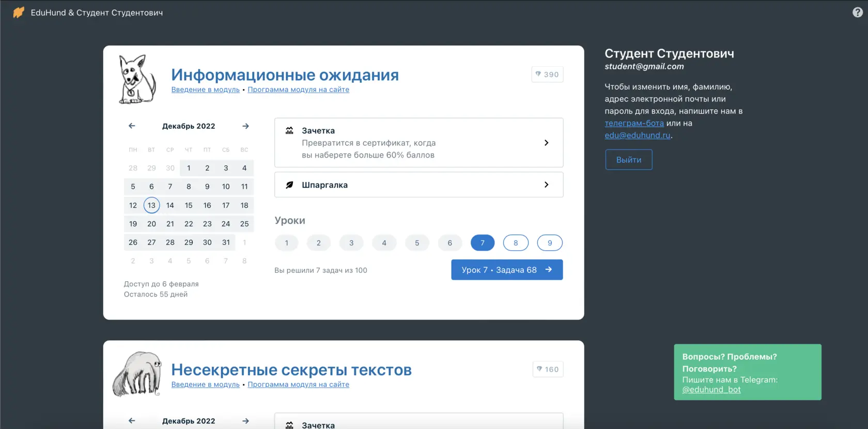The image size is (868, 429).
Task: Click 'Декабрь 2022' in first module calendar
Action: (189, 126)
